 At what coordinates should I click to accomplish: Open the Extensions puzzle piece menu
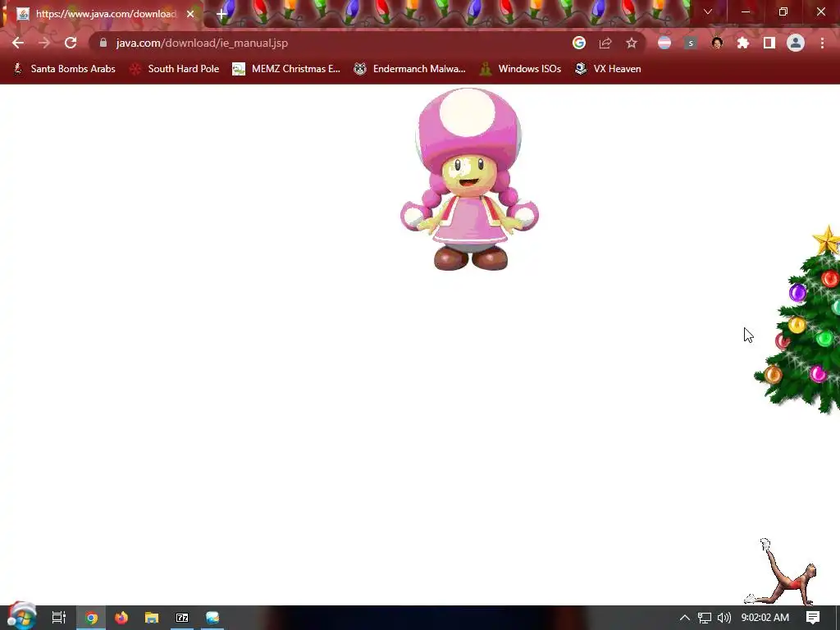pos(743,43)
